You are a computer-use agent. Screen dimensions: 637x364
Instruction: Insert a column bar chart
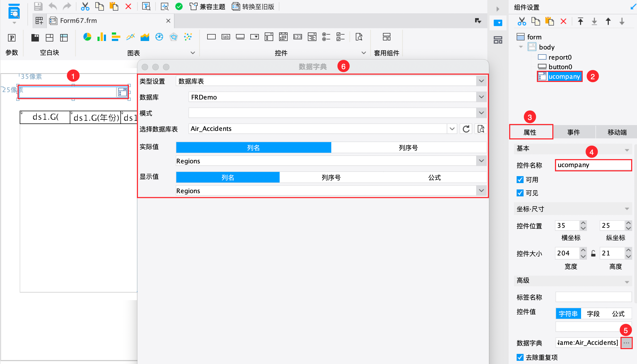pyautogui.click(x=101, y=37)
